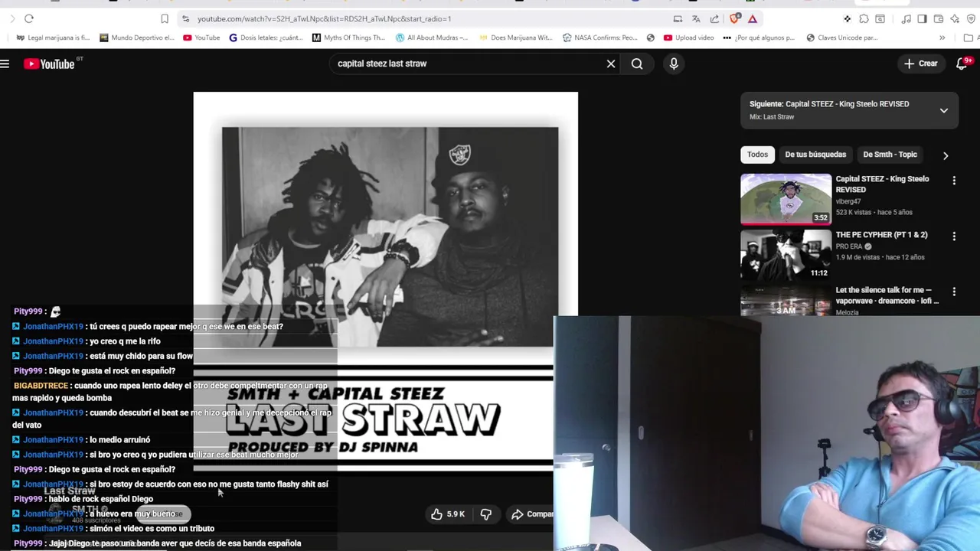Image resolution: width=980 pixels, height=551 pixels.
Task: Open the 'Claves Unicode par...' bookmark
Action: click(x=841, y=37)
